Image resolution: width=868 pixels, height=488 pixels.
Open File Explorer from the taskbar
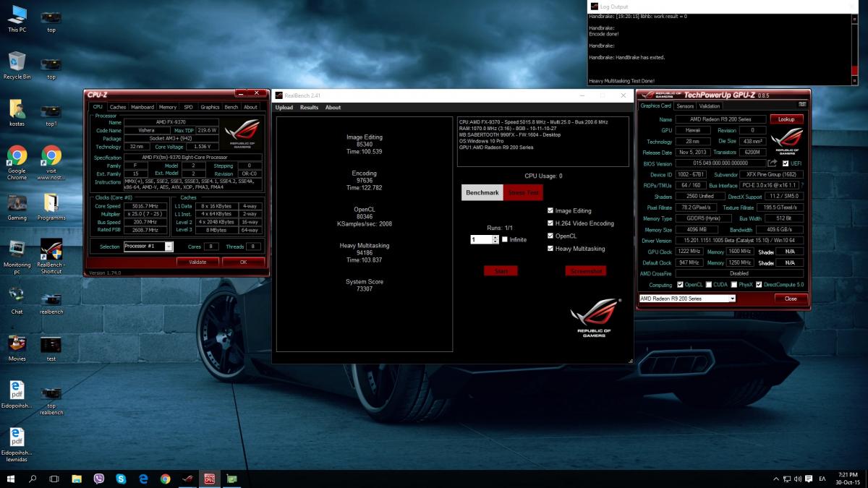pyautogui.click(x=77, y=479)
